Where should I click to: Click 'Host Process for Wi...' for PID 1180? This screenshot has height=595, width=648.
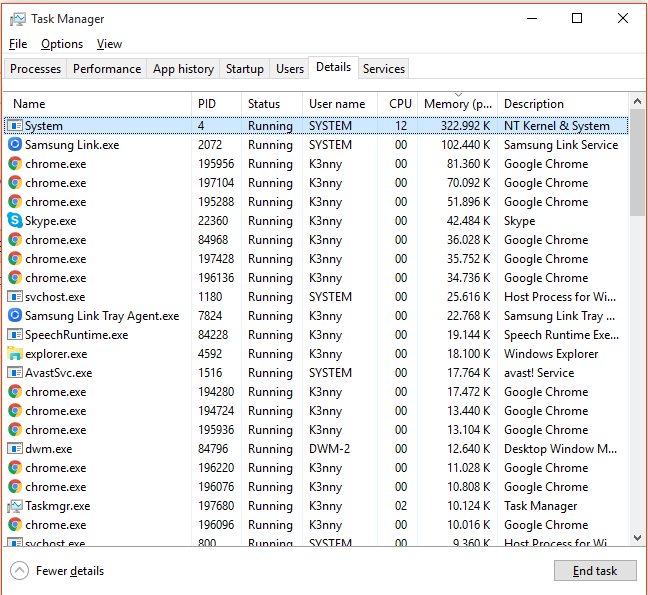(x=560, y=297)
